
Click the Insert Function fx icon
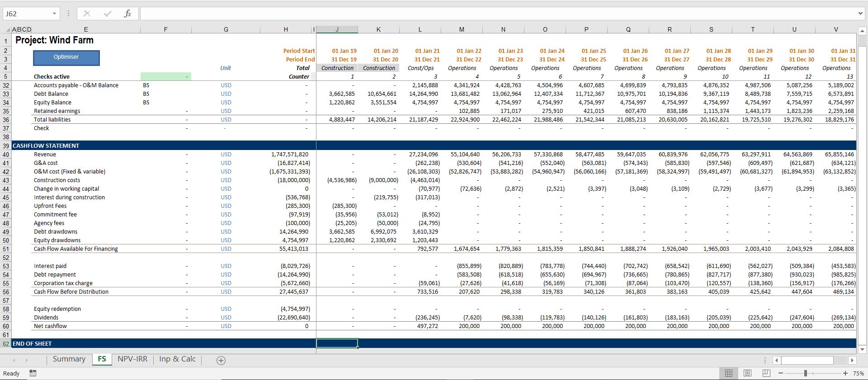pyautogui.click(x=127, y=14)
